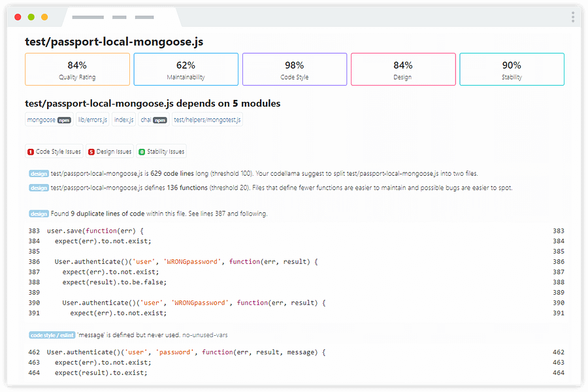Click the green window dot
The image size is (588, 392).
tap(31, 17)
